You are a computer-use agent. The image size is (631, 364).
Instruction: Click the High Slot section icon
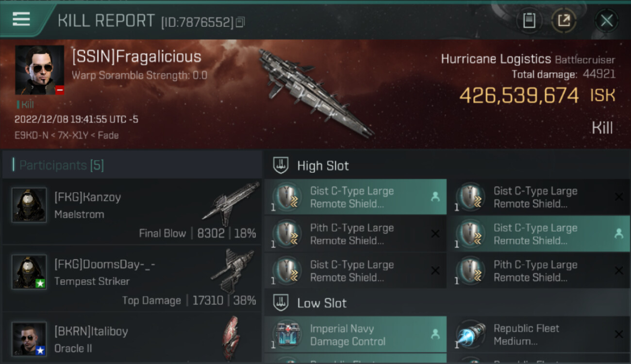point(281,165)
